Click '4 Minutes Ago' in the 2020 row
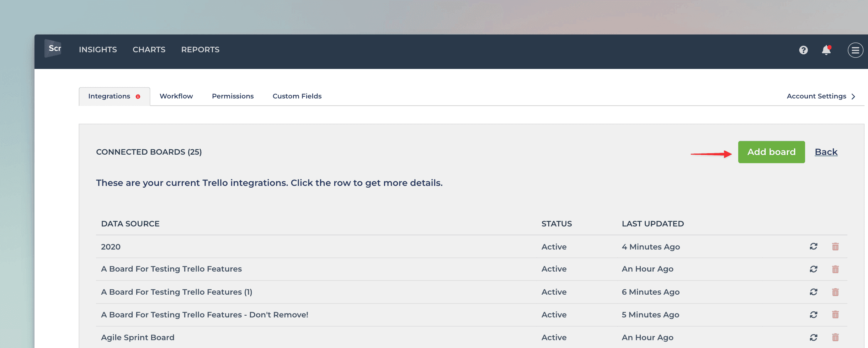This screenshot has width=868, height=348. point(651,247)
